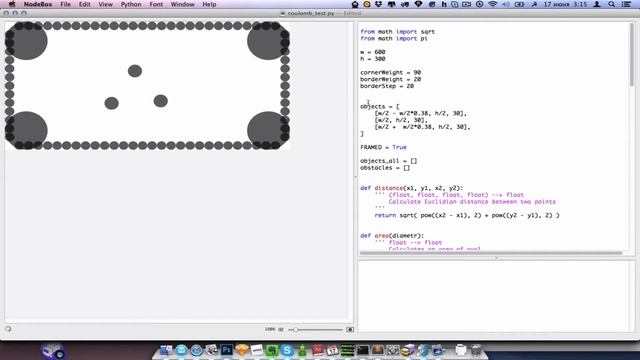Click the 'def area(diametr):' line
The image size is (640, 360).
pyautogui.click(x=392, y=236)
